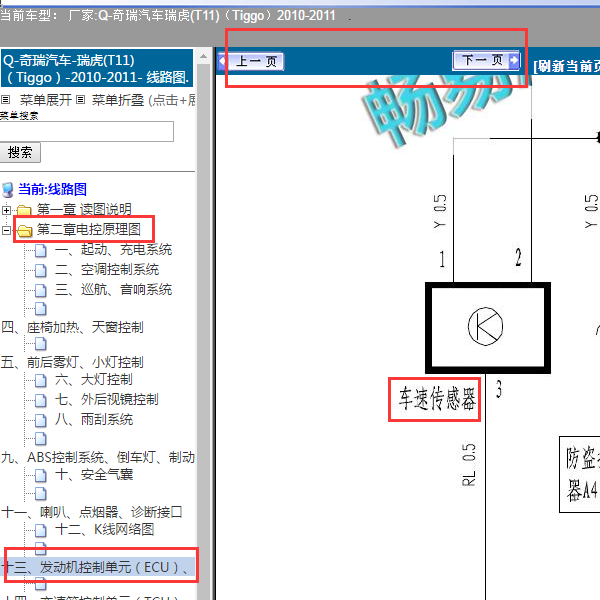The width and height of the screenshot is (600, 600).
Task: Click page icon above 十三、发动机控制单元
Action: 41,549
